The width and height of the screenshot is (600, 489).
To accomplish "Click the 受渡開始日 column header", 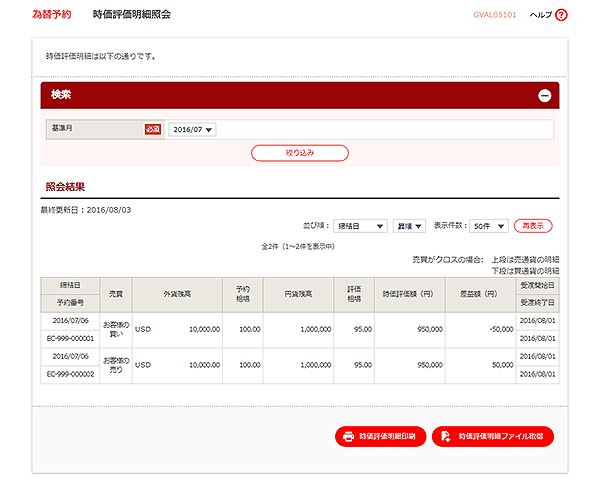I will (537, 286).
